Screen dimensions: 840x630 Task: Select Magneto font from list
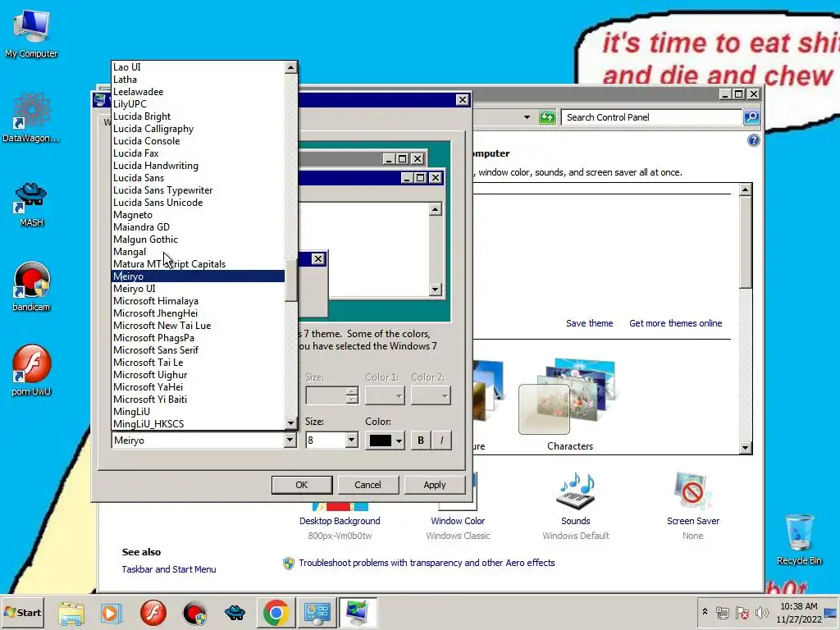click(198, 215)
